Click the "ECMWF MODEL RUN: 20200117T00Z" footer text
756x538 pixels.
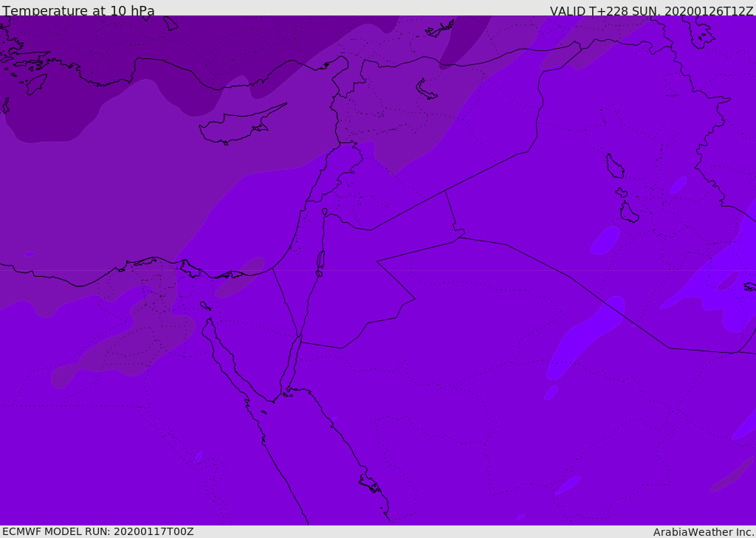pyautogui.click(x=98, y=531)
